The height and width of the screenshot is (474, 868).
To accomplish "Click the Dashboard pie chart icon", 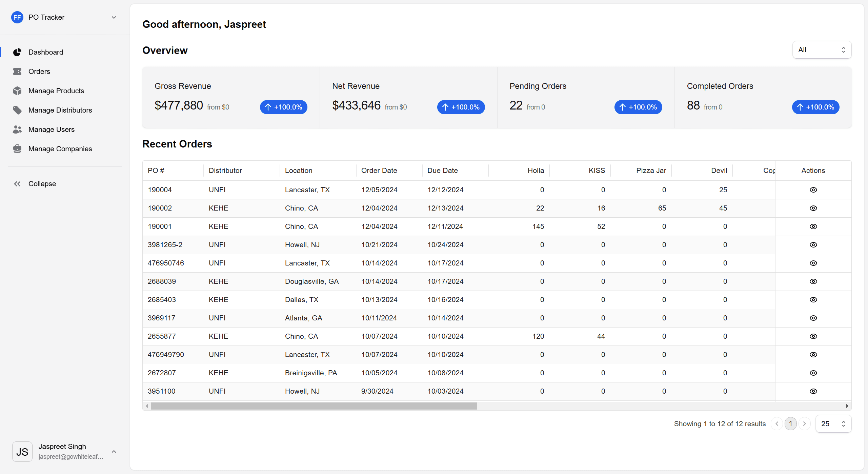I will (x=17, y=52).
